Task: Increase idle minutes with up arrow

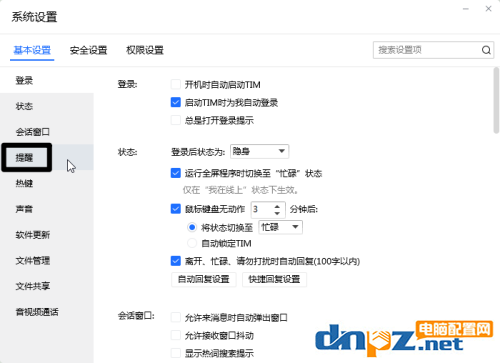Action: [x=277, y=206]
